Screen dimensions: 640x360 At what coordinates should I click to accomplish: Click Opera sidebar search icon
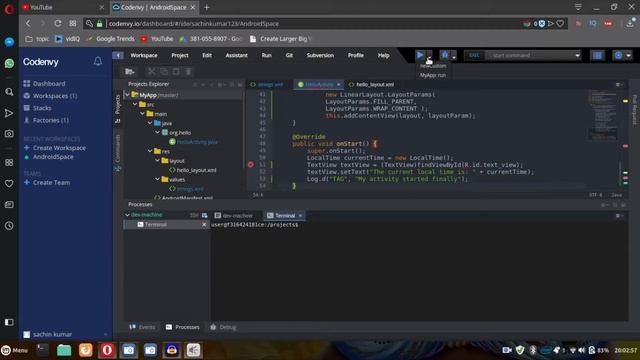tap(9, 92)
